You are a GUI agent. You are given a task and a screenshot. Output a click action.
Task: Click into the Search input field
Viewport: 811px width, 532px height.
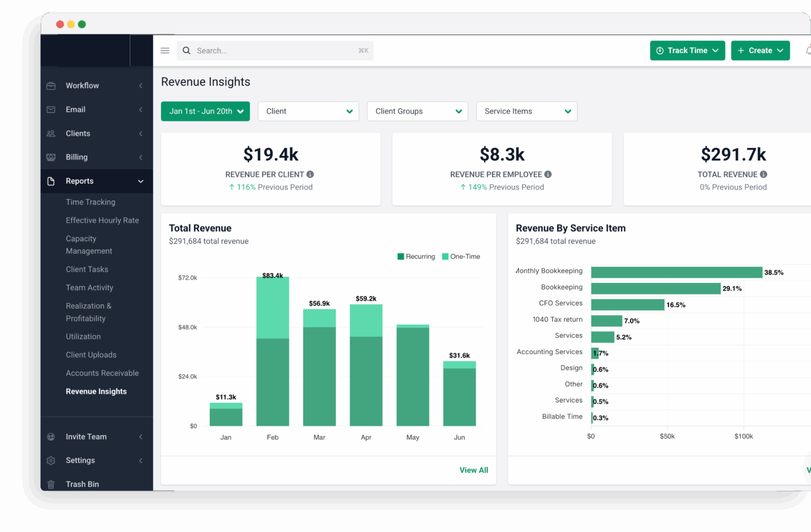(275, 51)
